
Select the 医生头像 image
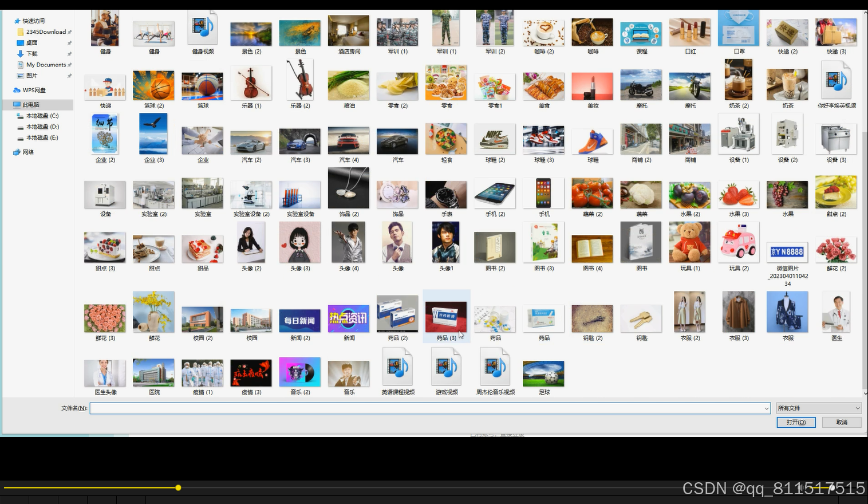pyautogui.click(x=105, y=373)
